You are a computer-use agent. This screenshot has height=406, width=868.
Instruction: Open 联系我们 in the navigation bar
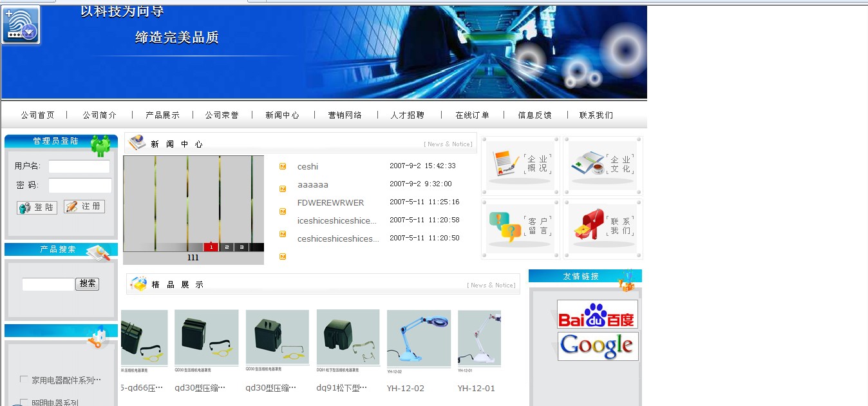coord(596,115)
